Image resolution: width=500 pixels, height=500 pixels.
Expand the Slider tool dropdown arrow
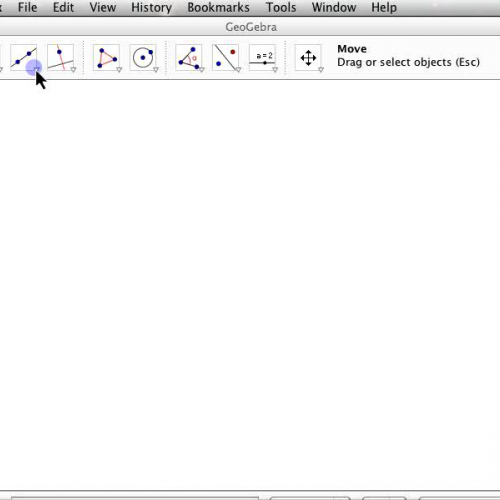click(275, 70)
